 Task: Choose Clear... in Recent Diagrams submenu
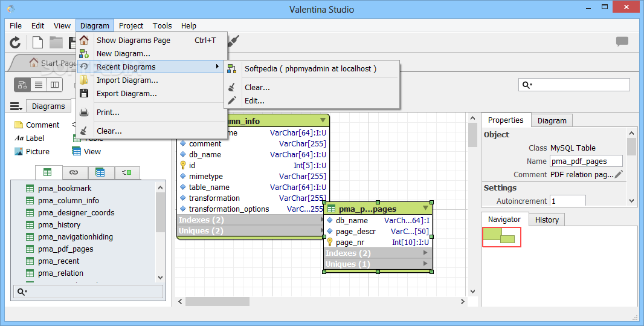point(312,88)
